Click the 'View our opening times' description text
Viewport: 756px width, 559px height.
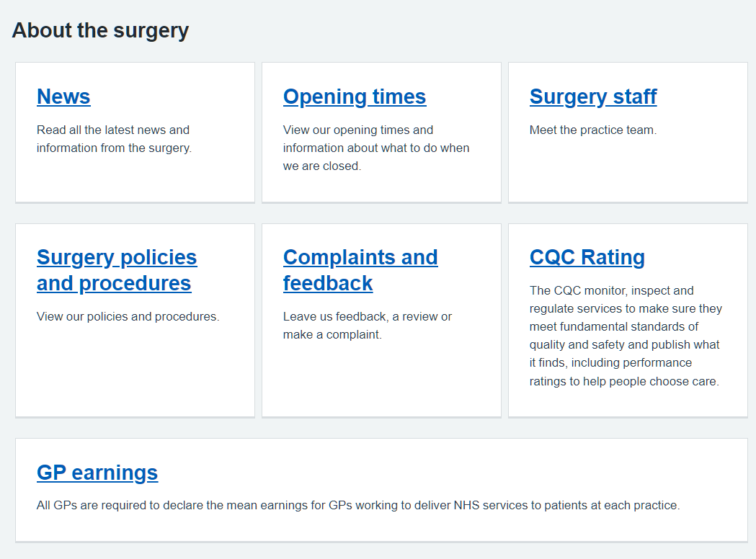coord(375,148)
